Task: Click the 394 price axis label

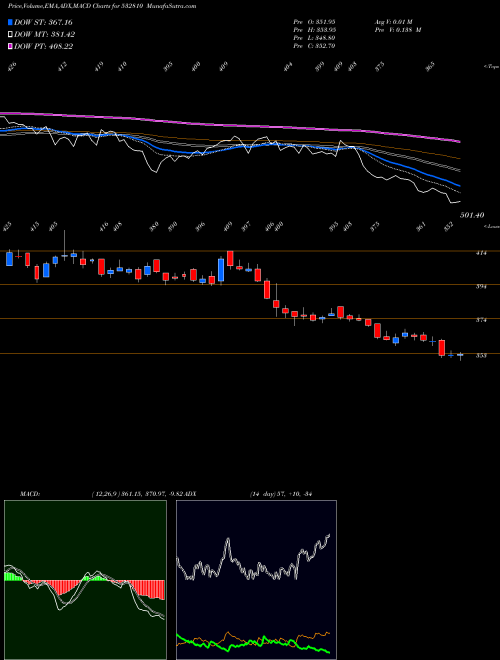Action: (481, 287)
